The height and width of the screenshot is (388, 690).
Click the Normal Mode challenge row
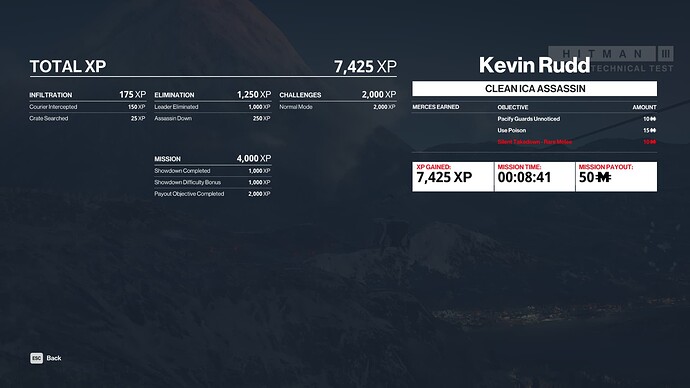point(338,107)
